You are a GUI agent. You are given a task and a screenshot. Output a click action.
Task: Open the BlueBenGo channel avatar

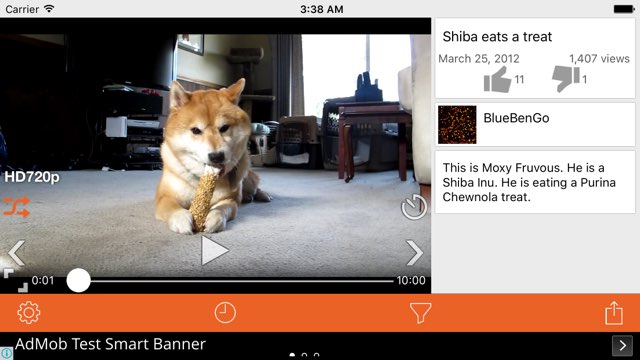coord(457,125)
